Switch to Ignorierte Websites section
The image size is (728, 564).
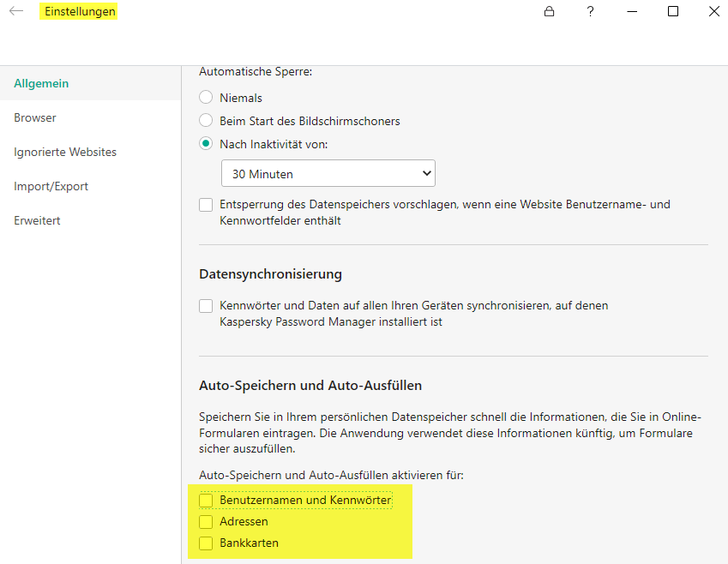point(65,153)
